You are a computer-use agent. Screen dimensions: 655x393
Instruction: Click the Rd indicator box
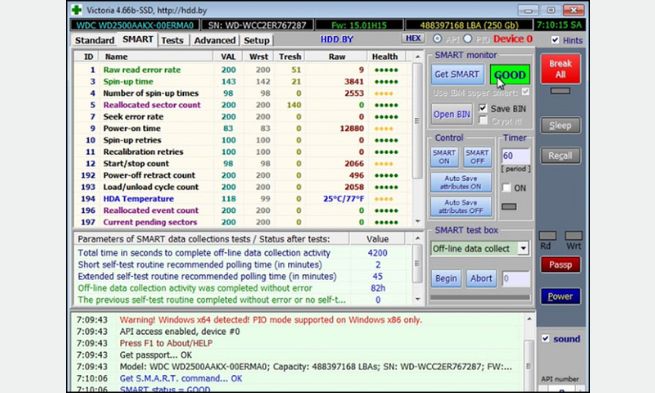548,236
